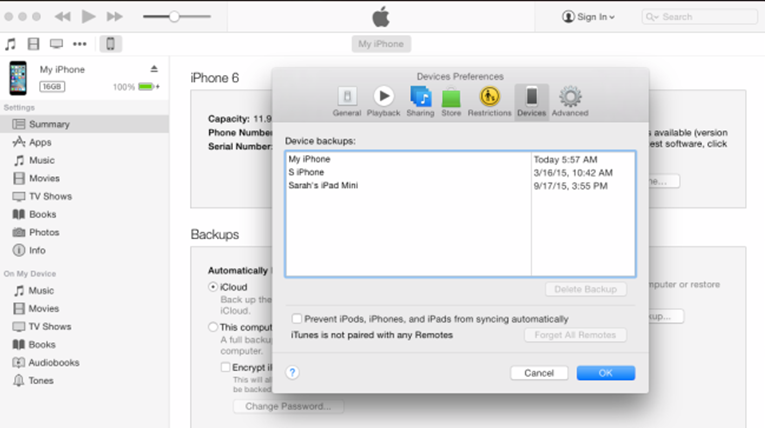Adjust the volume slider knob
Viewport: 765px width, 428px height.
[x=174, y=17]
